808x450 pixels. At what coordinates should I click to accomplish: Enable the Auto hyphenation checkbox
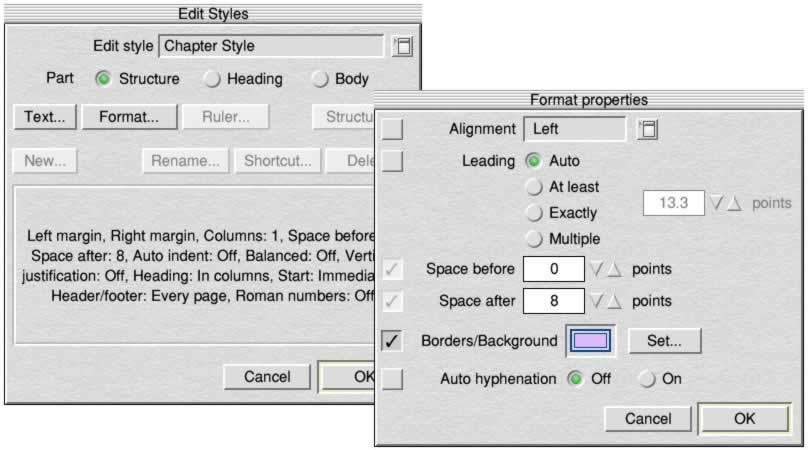(392, 379)
